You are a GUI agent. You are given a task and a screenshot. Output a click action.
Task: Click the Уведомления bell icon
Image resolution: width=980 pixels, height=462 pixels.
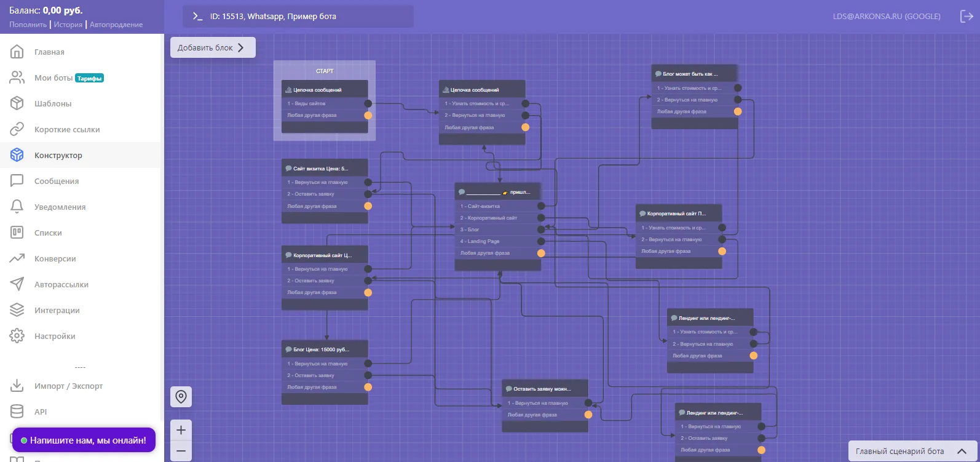tap(17, 207)
